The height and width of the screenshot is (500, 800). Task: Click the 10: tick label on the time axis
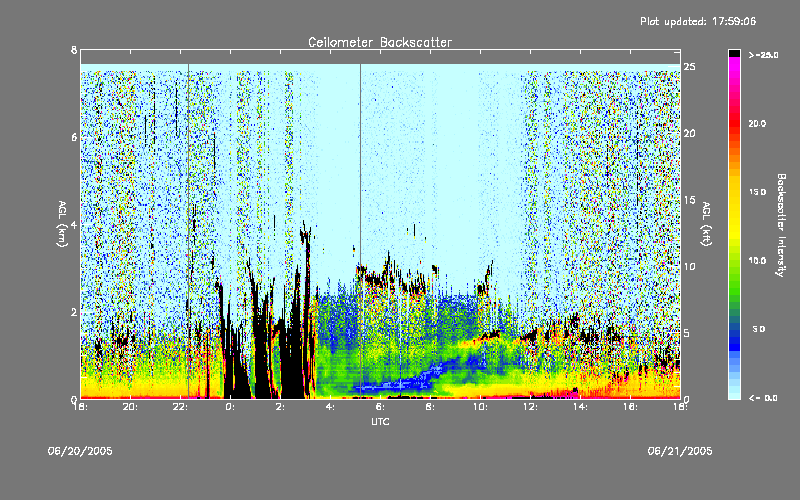[x=480, y=407]
